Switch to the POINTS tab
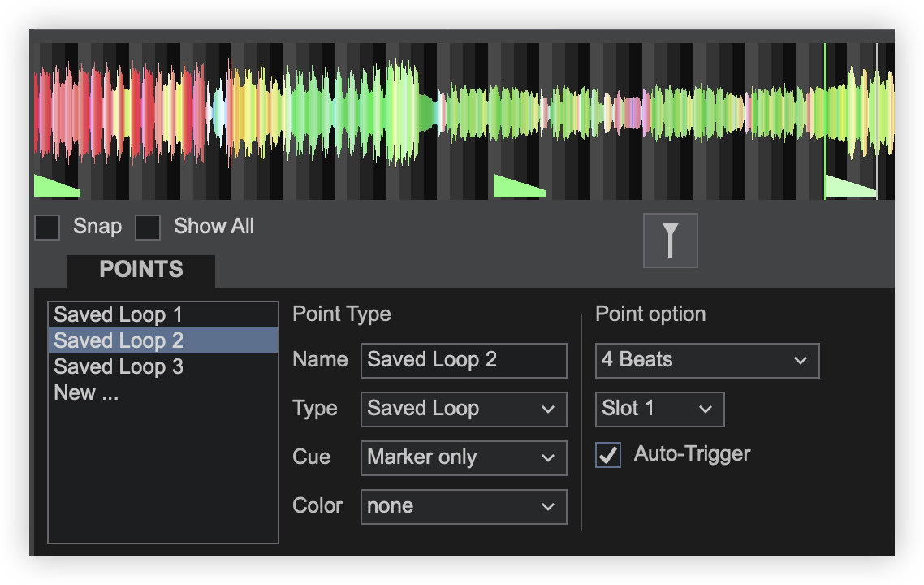 point(141,271)
